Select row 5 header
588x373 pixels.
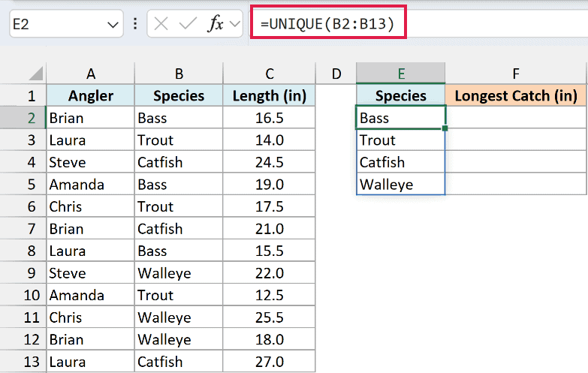(x=23, y=185)
